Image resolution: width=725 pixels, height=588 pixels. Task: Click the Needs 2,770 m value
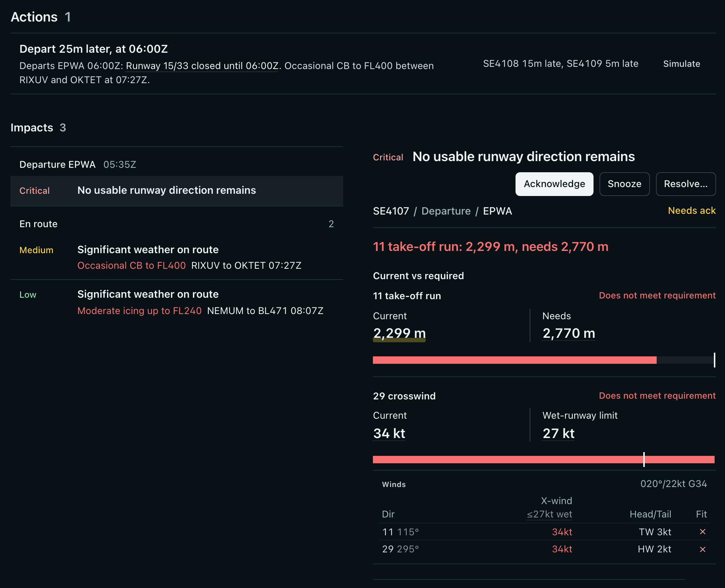569,333
